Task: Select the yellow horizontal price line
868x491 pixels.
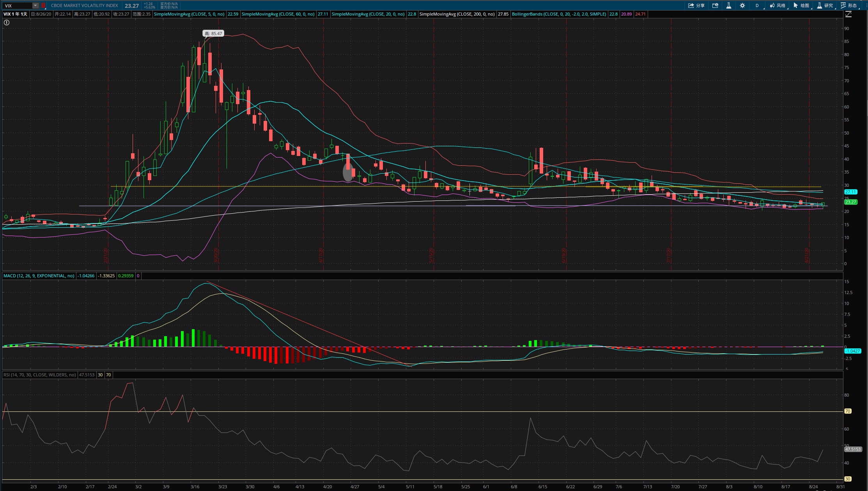Action: (x=466, y=186)
